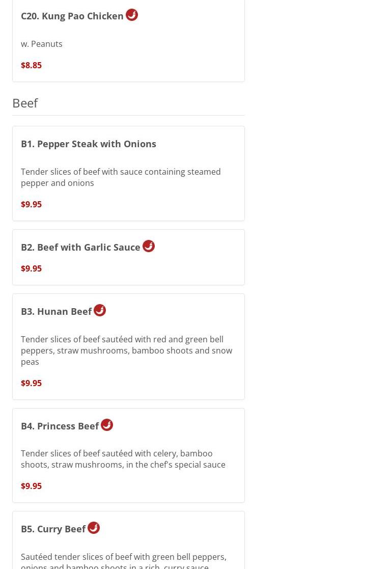Click the $8.85 price for Kung Pao Chicken

coord(31,65)
